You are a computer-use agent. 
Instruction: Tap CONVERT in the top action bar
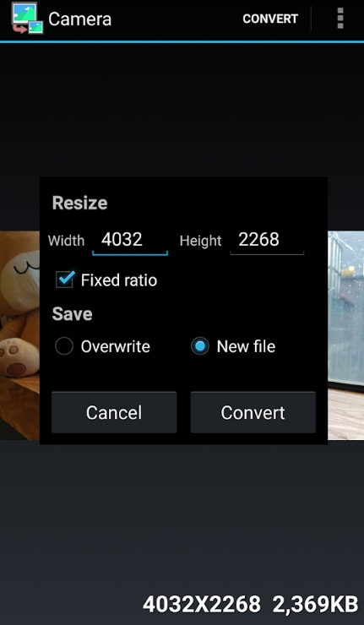[x=270, y=19]
